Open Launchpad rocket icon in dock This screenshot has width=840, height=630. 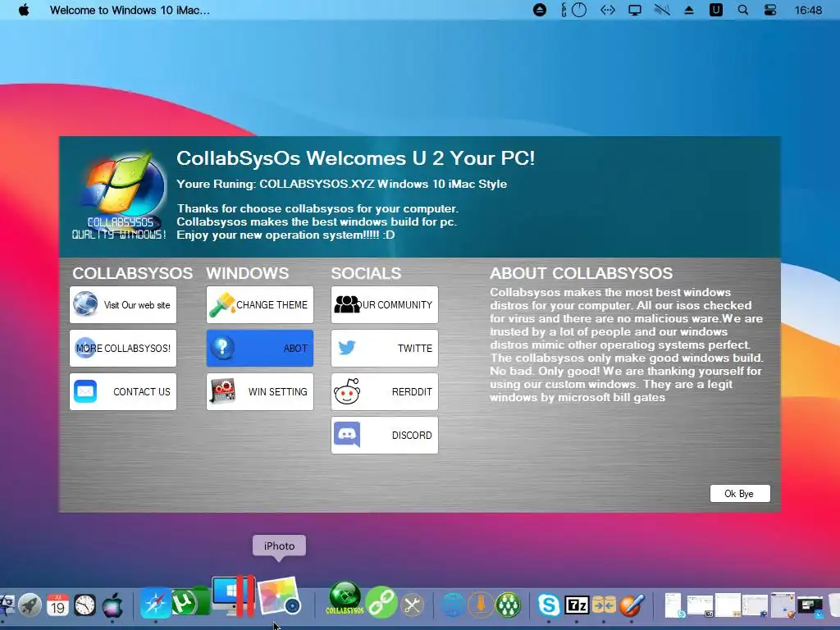30,605
